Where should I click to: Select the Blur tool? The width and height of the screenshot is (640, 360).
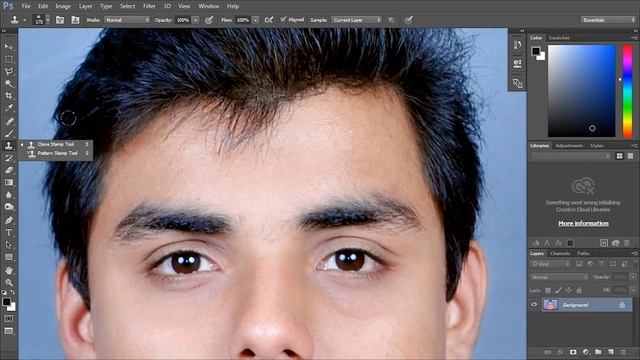9,195
